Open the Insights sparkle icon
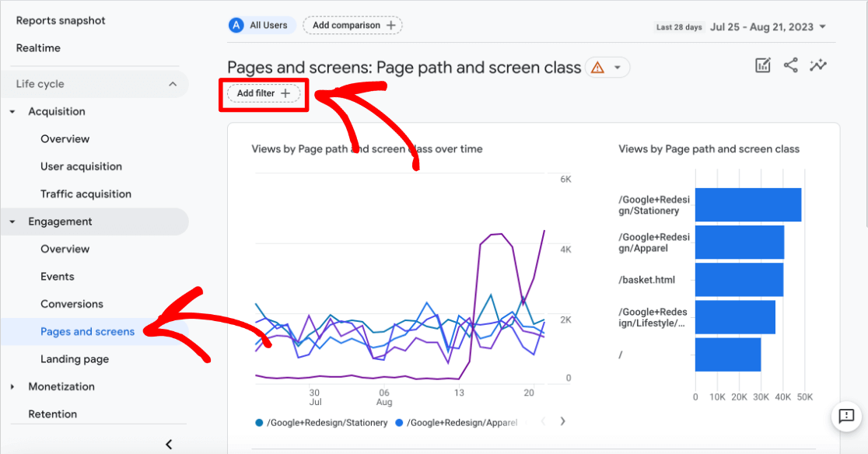 pos(817,65)
